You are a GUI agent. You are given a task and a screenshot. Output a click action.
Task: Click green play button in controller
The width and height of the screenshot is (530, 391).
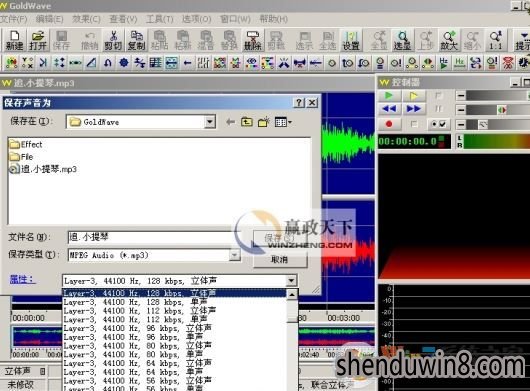pos(389,96)
